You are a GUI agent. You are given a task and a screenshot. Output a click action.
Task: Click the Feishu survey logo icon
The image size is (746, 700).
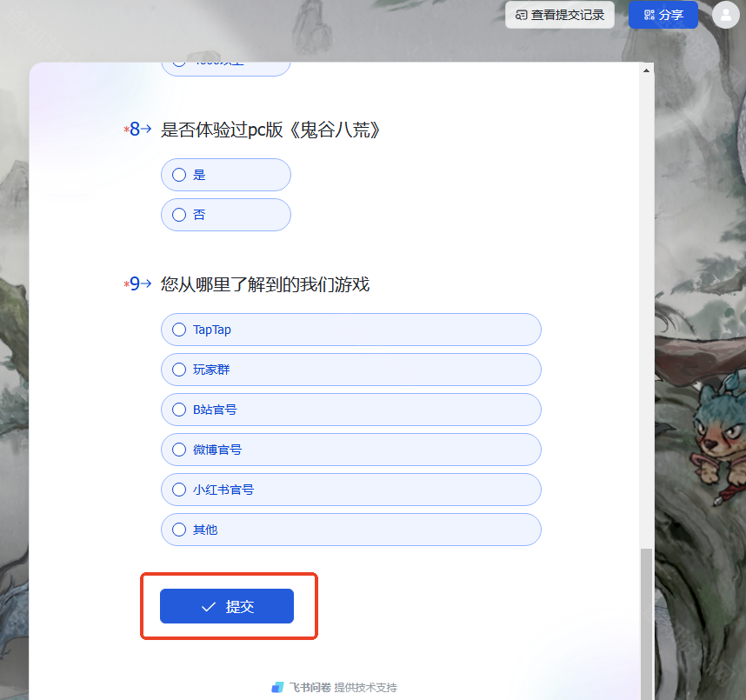[277, 687]
